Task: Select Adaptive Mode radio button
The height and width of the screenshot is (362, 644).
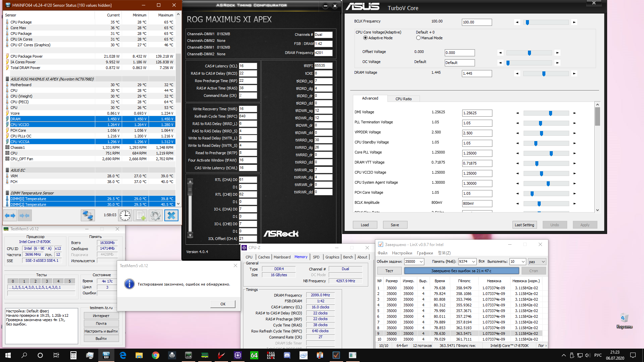Action: point(365,38)
